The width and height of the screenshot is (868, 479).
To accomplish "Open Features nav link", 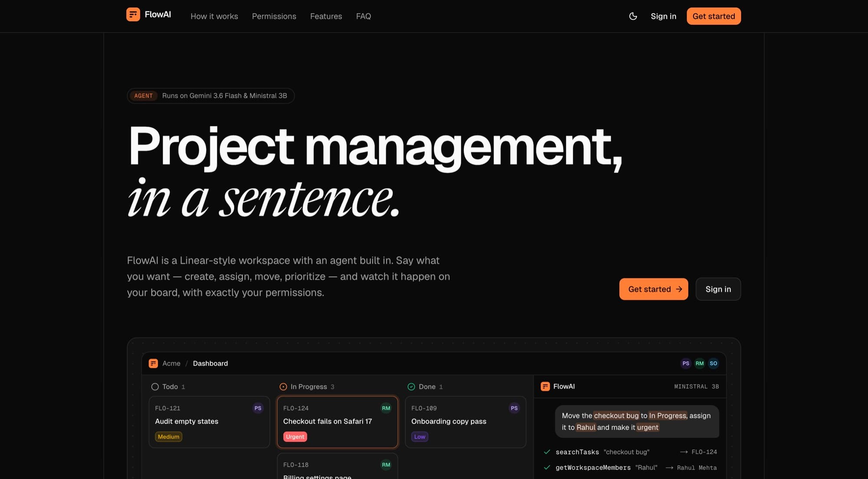I will point(326,16).
